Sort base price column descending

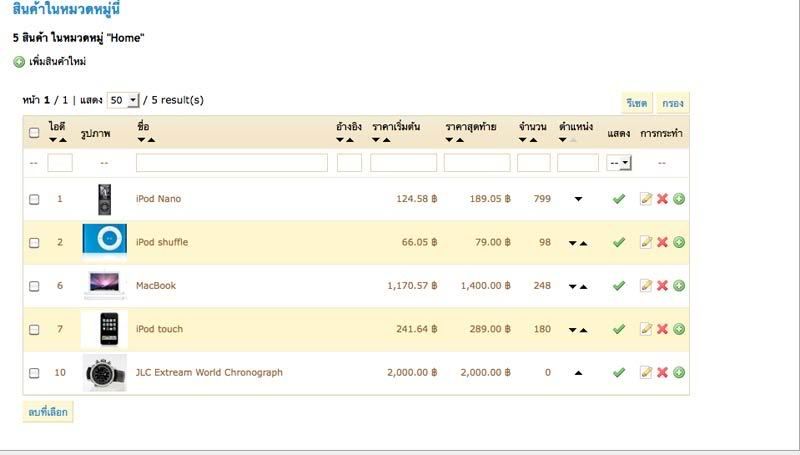[376, 140]
